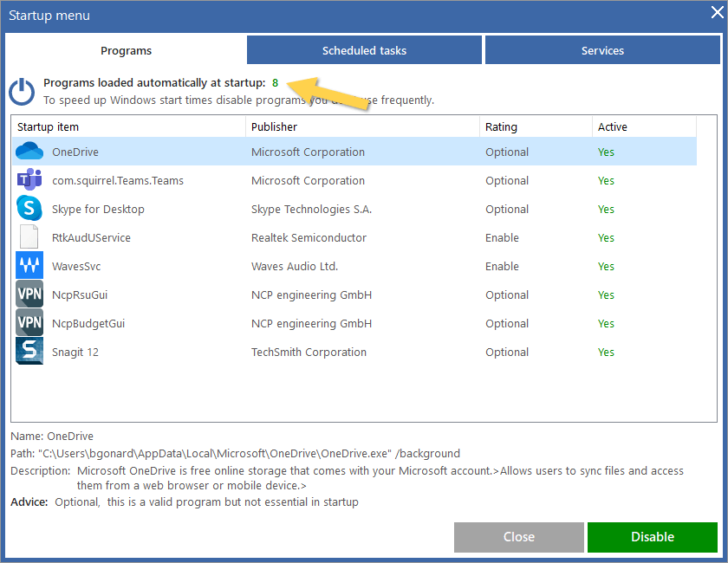The width and height of the screenshot is (728, 563).
Task: Select the com.squirrel.Teams.Teams entry
Action: [118, 180]
